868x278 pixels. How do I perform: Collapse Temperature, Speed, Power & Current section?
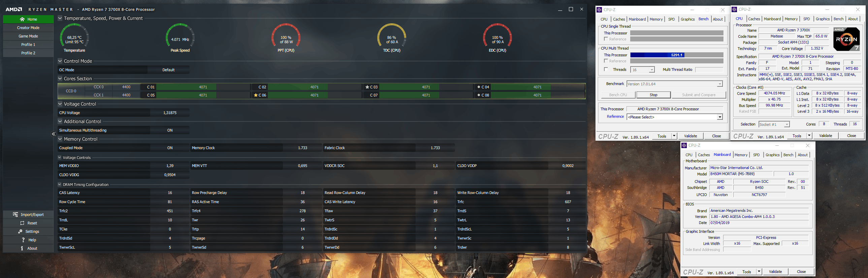[60, 18]
